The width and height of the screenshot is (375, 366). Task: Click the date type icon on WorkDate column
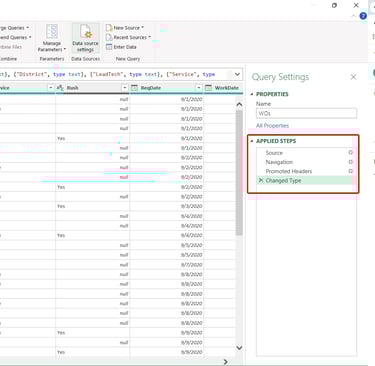click(x=208, y=88)
